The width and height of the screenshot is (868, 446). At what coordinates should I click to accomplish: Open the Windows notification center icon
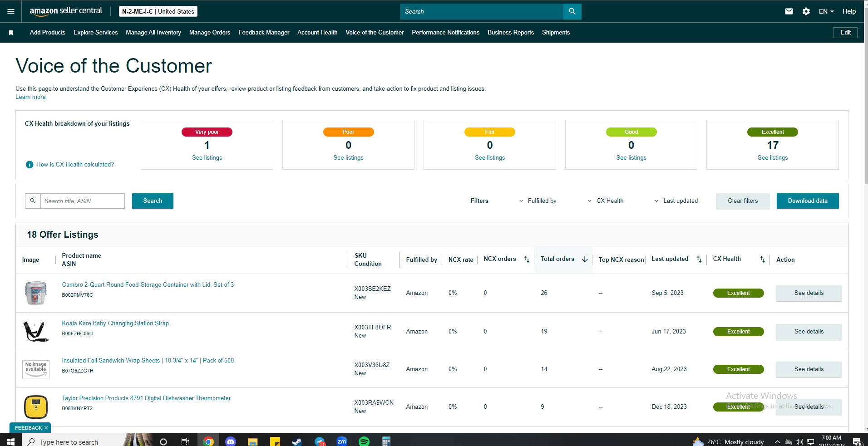(857, 441)
